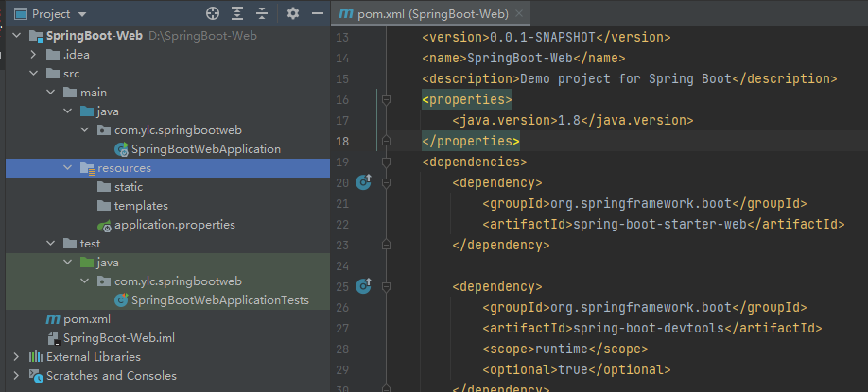Screen dimensions: 868x392
Task: Switch to pom.xml (SpringBoot-Web) tab
Action: tap(430, 14)
